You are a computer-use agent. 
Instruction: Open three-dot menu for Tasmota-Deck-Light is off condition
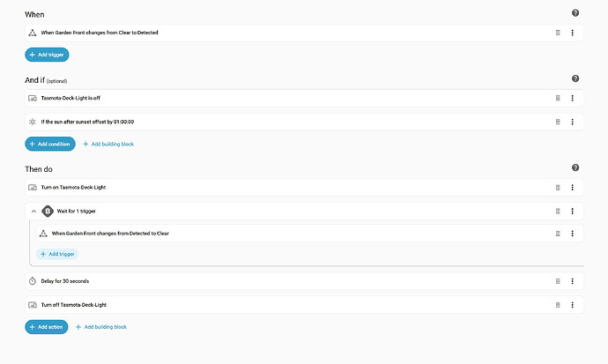click(x=572, y=98)
